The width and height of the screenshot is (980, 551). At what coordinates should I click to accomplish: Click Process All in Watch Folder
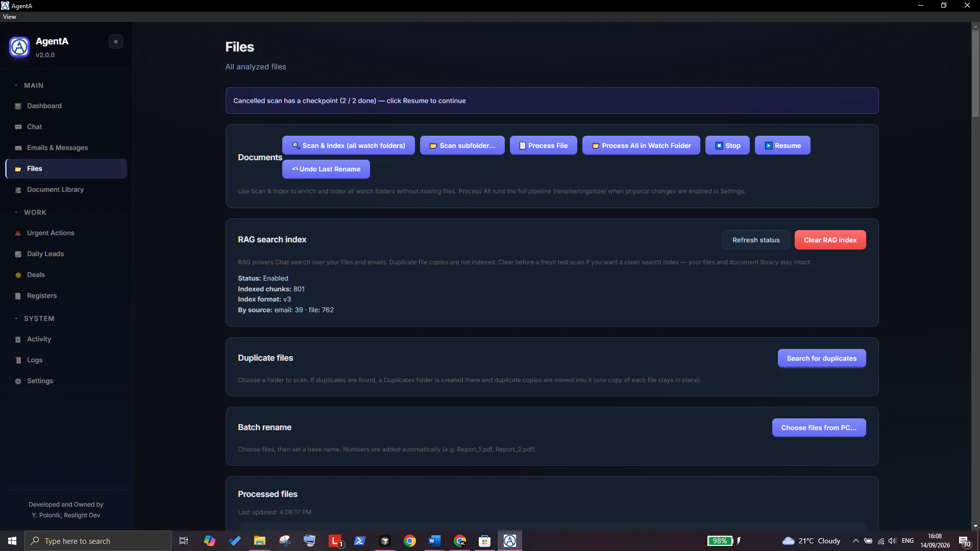pos(641,145)
